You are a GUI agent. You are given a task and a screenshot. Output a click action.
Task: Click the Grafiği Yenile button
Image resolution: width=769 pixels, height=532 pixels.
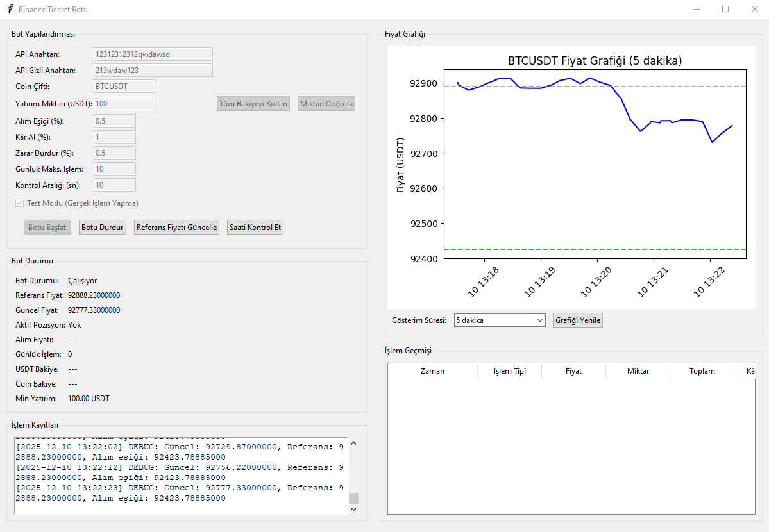tap(578, 320)
